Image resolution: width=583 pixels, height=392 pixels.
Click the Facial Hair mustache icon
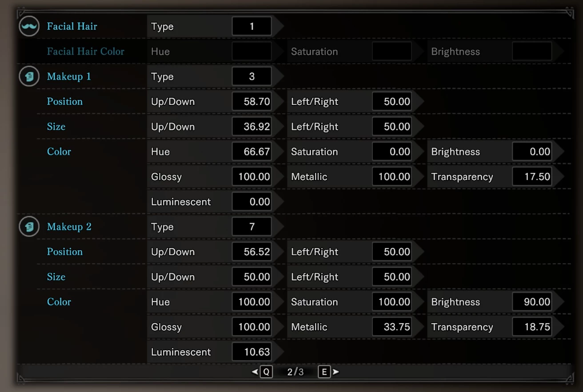(29, 27)
